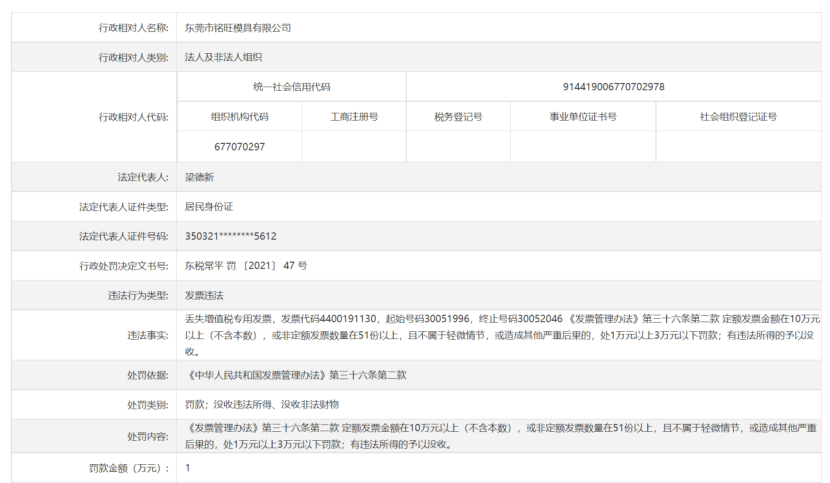Select the label 行政相对人名称

click(x=133, y=28)
